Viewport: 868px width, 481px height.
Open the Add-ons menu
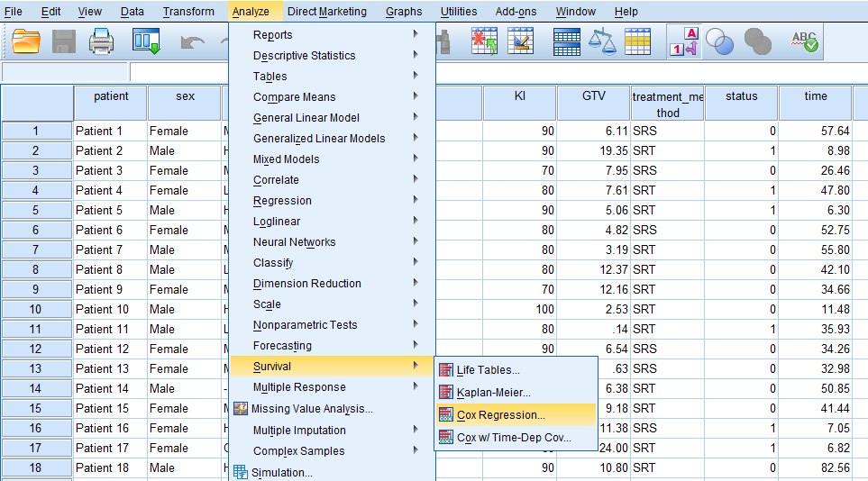[516, 11]
